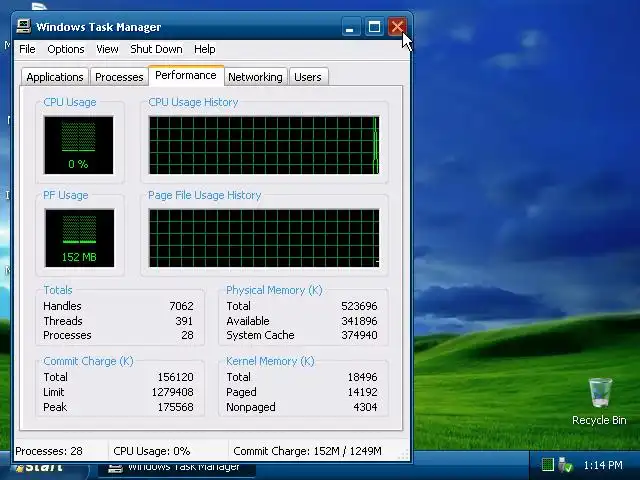Screen dimensions: 640x480
Task: Click the Threads label
Action: [x=63, y=321]
